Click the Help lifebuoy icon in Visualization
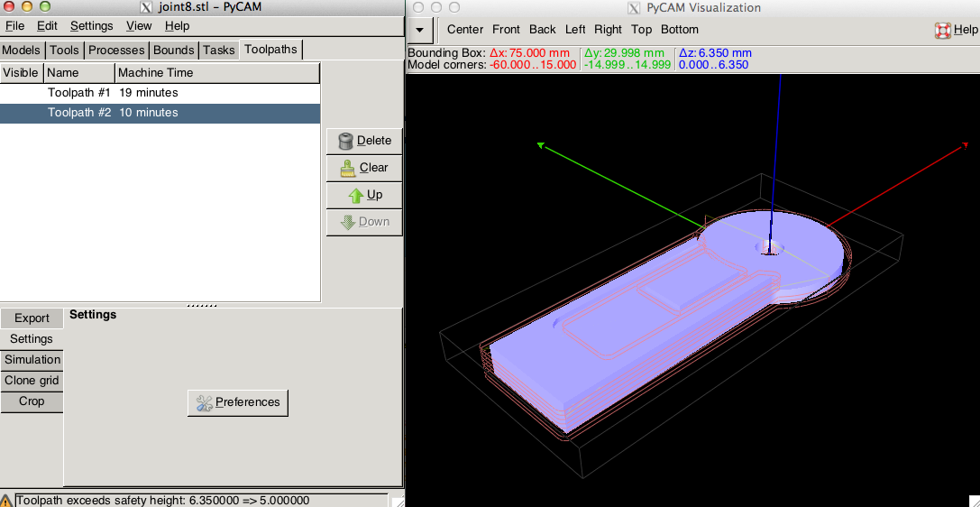 pos(943,30)
